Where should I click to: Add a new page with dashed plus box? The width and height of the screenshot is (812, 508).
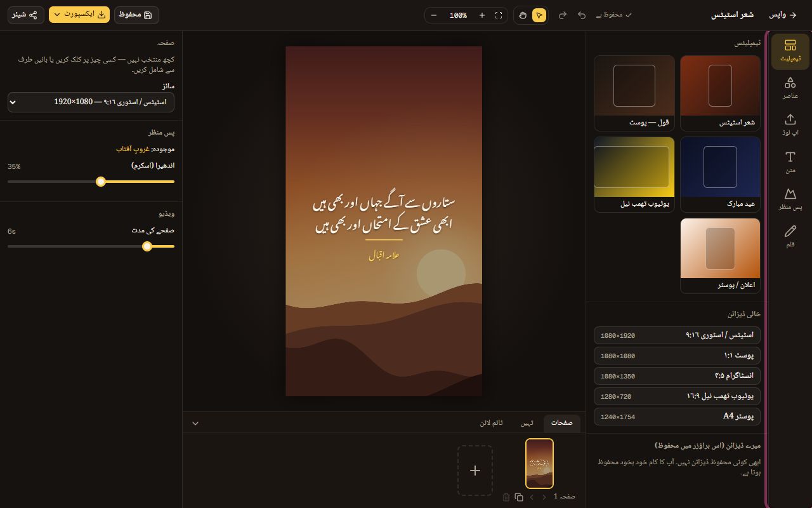tap(475, 471)
